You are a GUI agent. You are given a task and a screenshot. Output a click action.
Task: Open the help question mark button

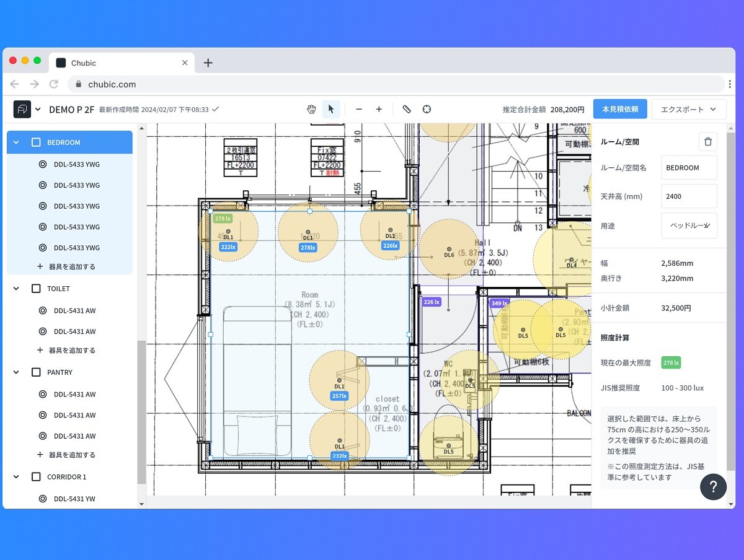(x=713, y=486)
